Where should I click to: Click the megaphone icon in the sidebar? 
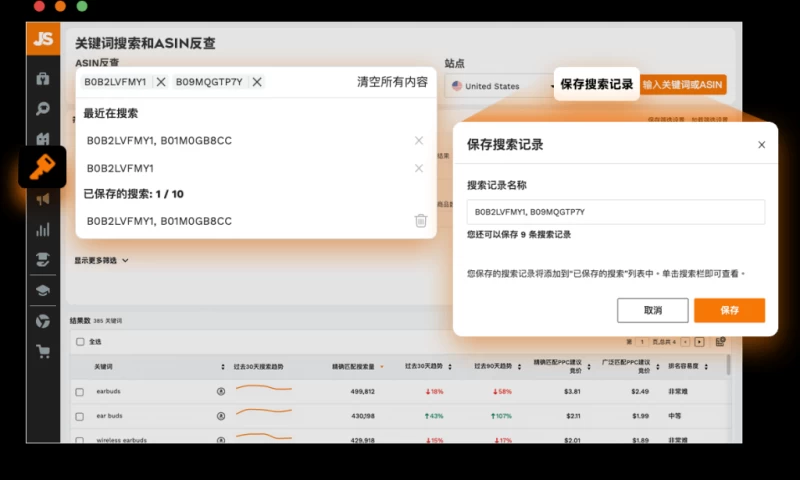[x=43, y=200]
